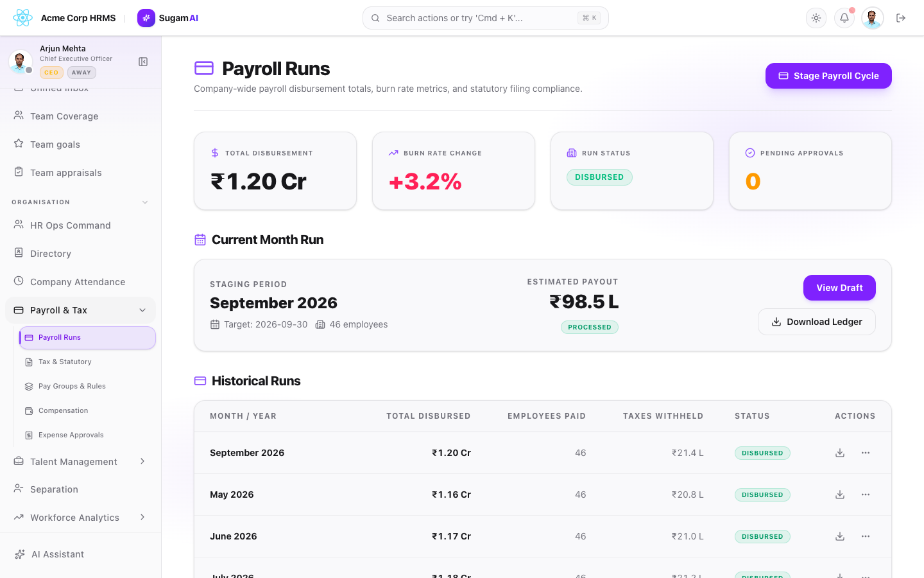The width and height of the screenshot is (924, 578).
Task: Open Expense Approvals submenu item
Action: click(x=87, y=435)
